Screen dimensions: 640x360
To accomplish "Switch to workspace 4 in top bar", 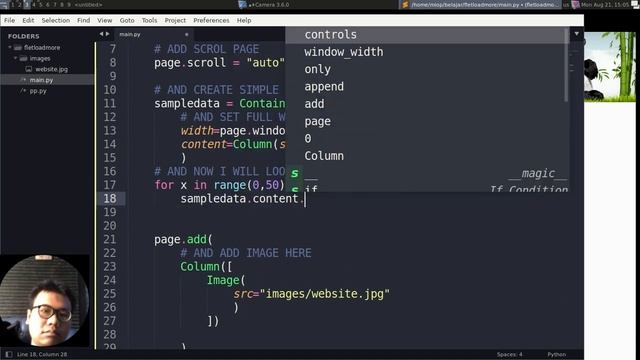I will point(33,4).
